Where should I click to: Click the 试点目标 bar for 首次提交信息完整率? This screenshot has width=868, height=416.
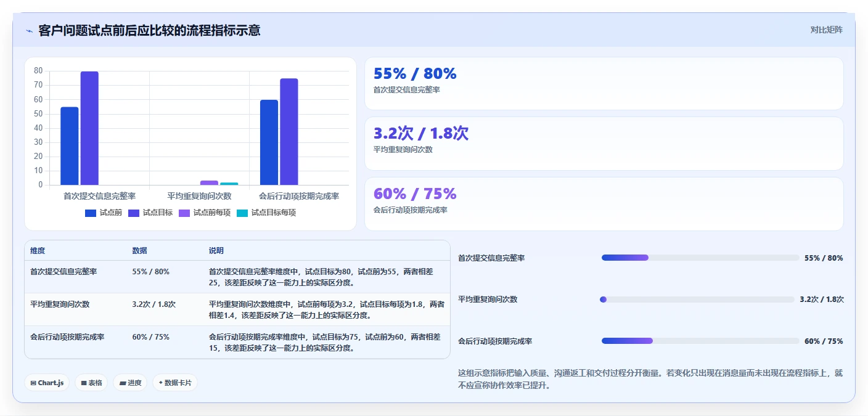click(89, 128)
